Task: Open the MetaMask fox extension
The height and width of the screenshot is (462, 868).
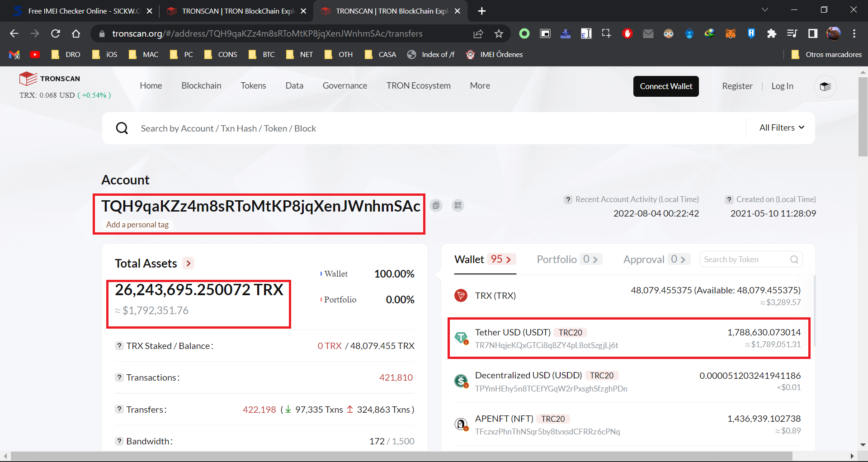Action: pyautogui.click(x=731, y=33)
